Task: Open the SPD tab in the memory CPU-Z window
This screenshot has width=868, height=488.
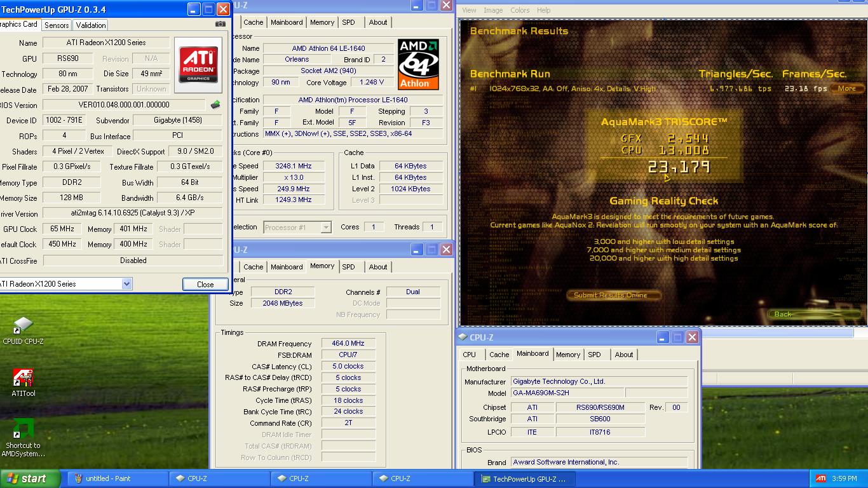Action: pyautogui.click(x=348, y=267)
